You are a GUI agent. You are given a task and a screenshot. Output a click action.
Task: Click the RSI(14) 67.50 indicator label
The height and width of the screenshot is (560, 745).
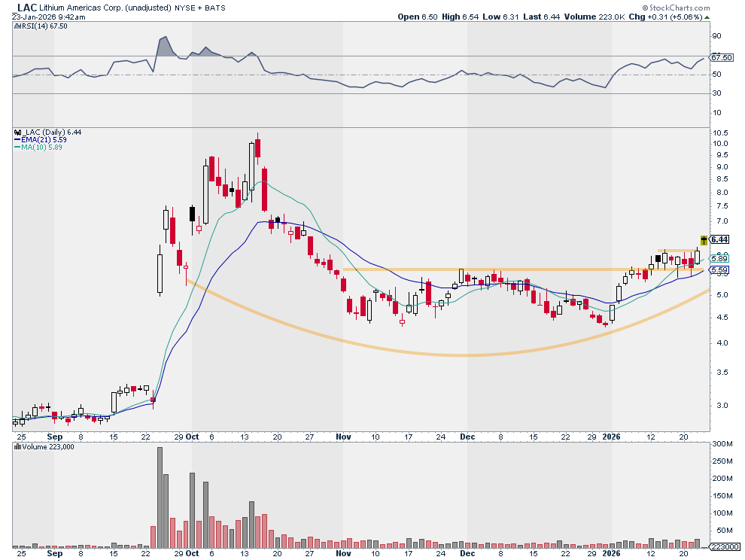(x=44, y=26)
